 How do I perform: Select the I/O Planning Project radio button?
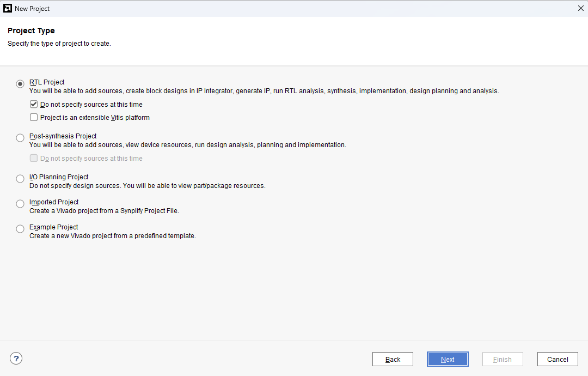[x=20, y=179]
